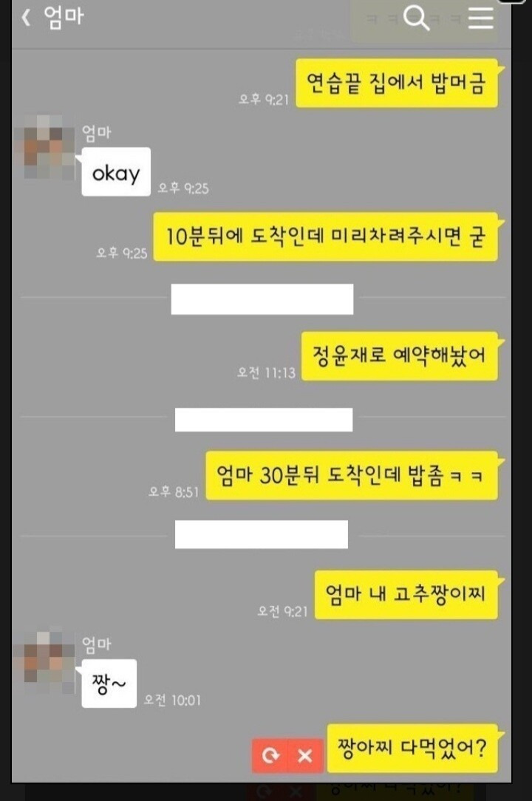Select the 엄마 30분뒤 도착인데 밥좀 message
Image resolution: width=532 pixels, height=801 pixels.
click(x=352, y=476)
